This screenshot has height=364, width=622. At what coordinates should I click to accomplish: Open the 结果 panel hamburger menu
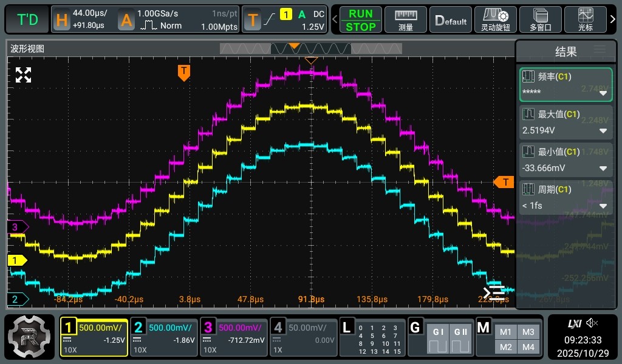600,50
